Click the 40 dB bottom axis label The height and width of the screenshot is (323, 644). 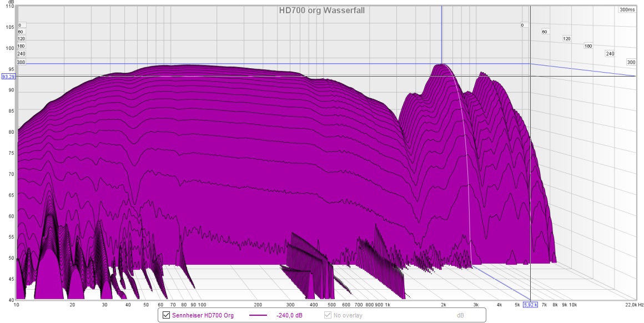(x=9, y=300)
